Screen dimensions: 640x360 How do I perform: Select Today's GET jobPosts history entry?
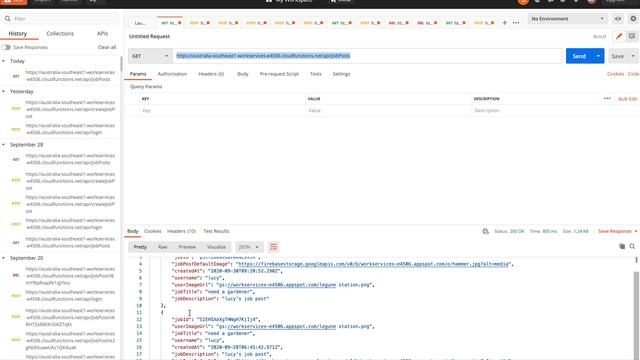pos(61,76)
